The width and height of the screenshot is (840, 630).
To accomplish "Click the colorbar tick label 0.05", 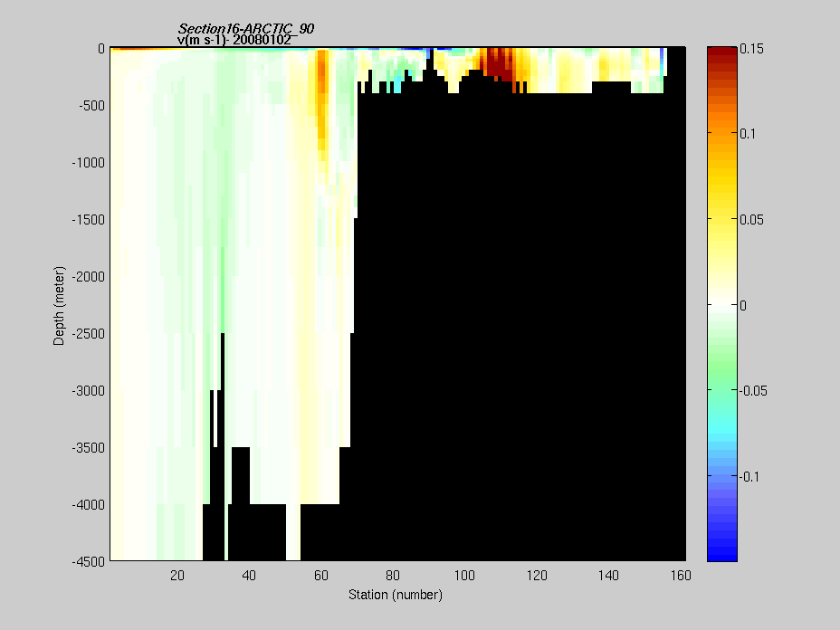I will 751,220.
